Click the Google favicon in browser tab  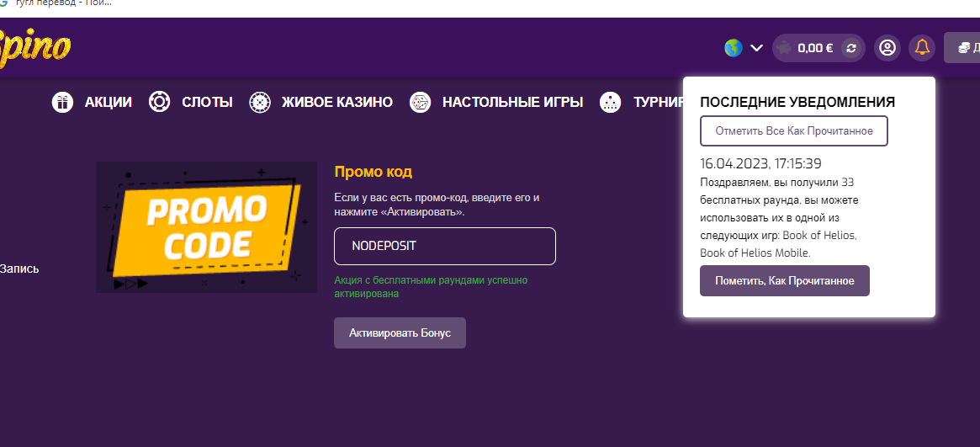tap(3, 3)
